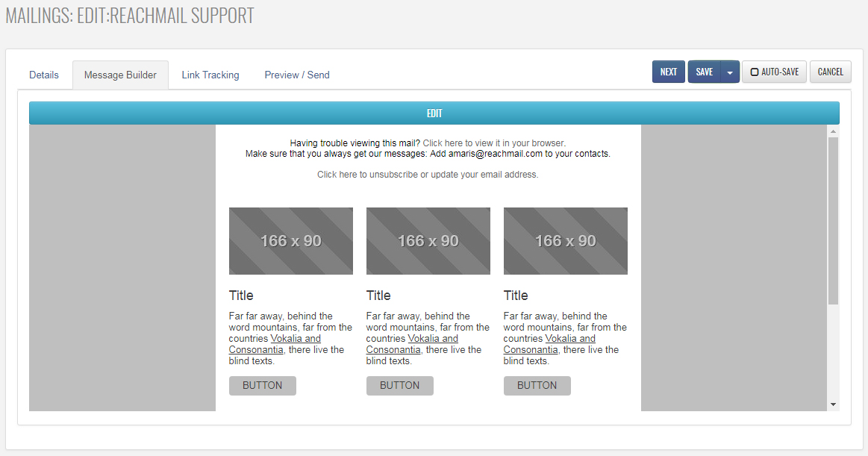Click the unsubscribe or update email link
This screenshot has height=456, width=868.
point(427,175)
